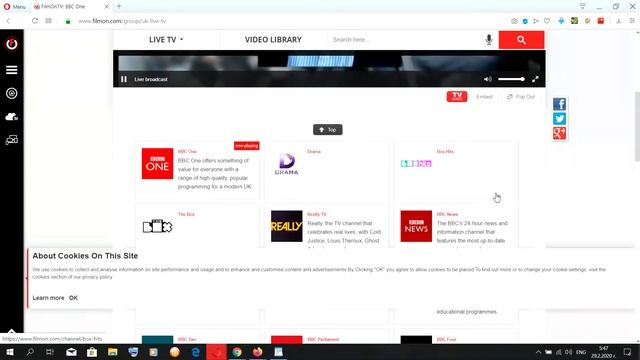Screen dimensions: 640x360
Task: Open Firefox from the taskbar
Action: click(x=258, y=352)
